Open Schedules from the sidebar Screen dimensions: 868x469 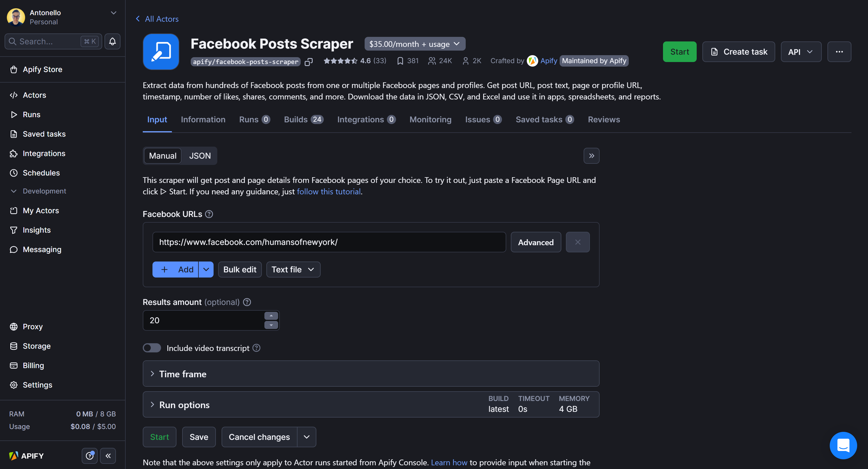pos(41,173)
